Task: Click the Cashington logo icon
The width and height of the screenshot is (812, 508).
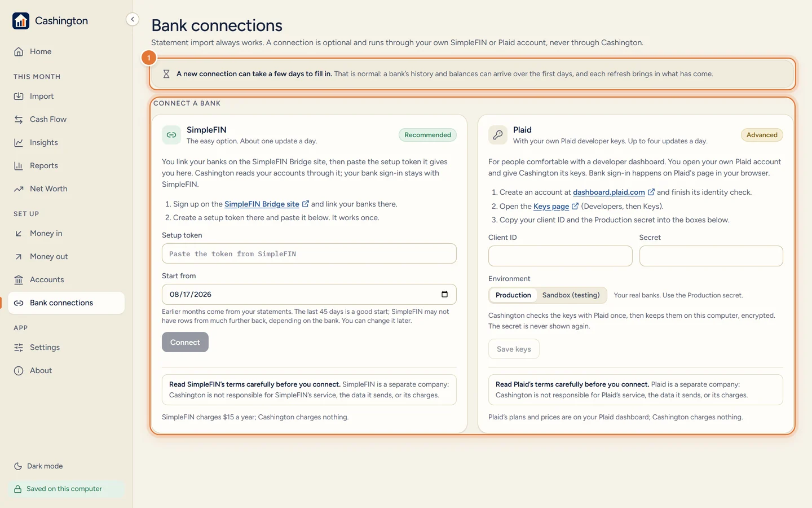Action: 21,21
